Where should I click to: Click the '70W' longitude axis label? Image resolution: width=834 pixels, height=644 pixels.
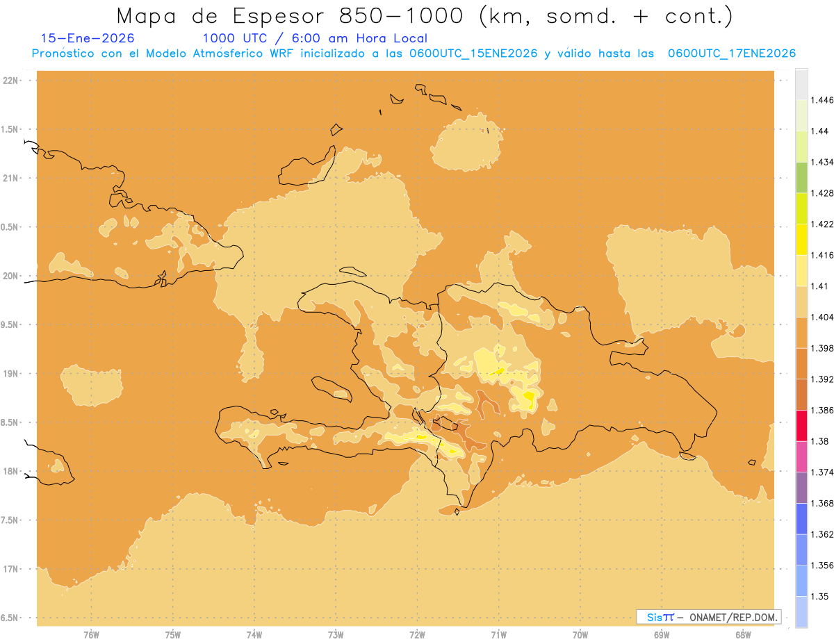point(580,635)
